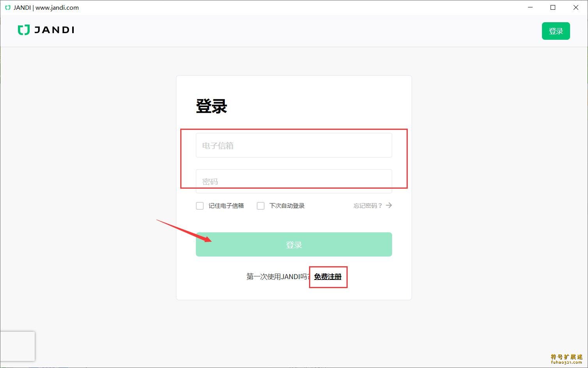Focus the 密码 password input field
Viewport: 588px width, 368px height.
click(x=294, y=181)
